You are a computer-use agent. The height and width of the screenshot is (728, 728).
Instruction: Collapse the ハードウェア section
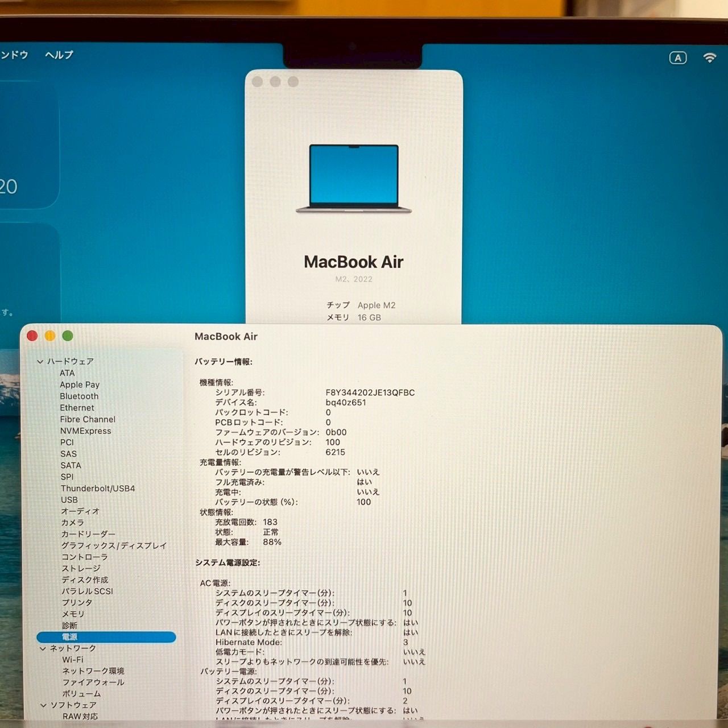(40, 361)
